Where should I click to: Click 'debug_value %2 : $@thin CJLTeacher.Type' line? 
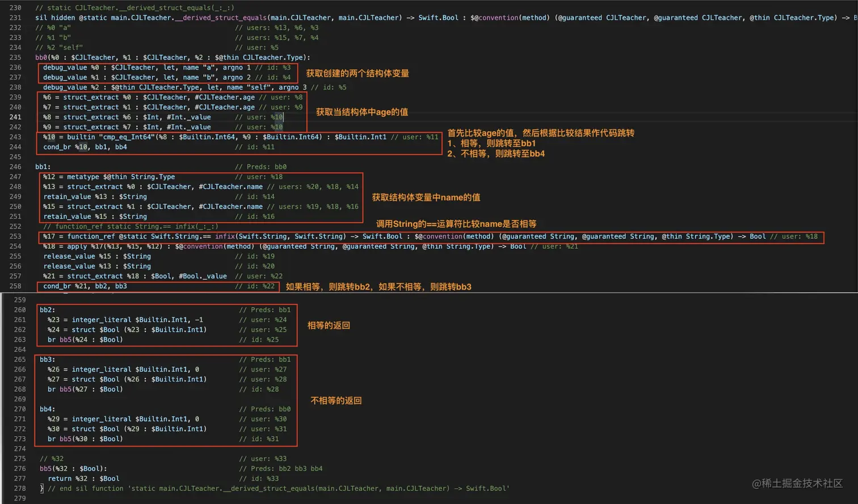(x=195, y=87)
